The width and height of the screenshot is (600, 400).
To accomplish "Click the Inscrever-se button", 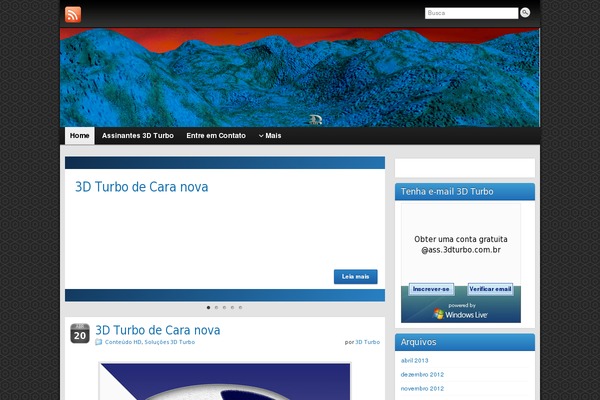I will (x=431, y=289).
